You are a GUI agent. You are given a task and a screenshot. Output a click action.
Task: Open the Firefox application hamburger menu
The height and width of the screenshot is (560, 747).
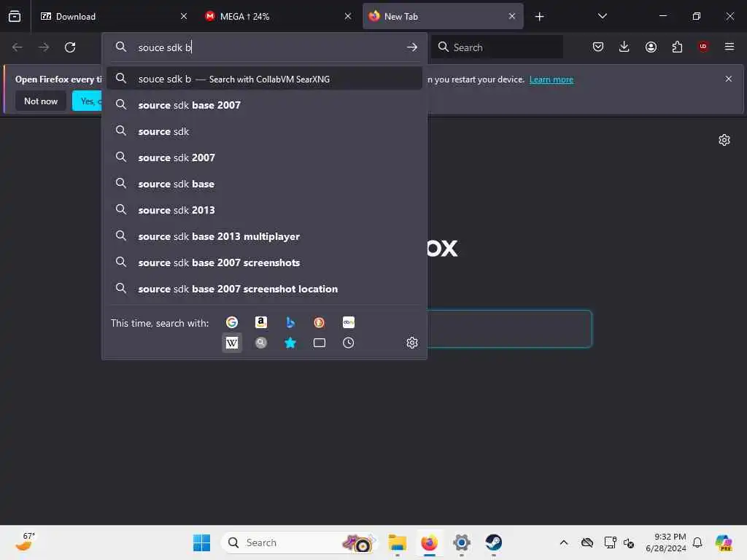coord(729,47)
